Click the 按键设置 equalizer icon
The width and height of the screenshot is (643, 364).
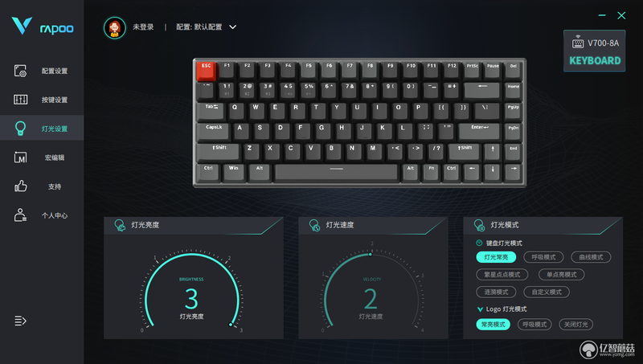pyautogui.click(x=20, y=100)
